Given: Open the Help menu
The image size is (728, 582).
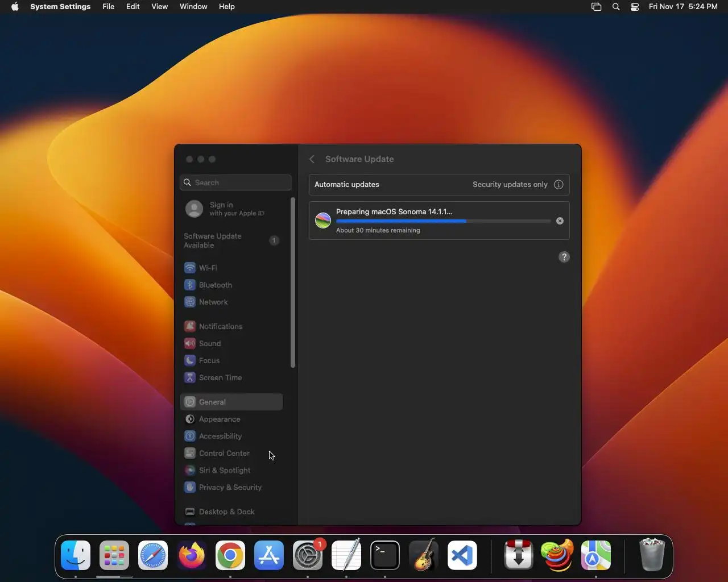Looking at the screenshot, I should [227, 7].
